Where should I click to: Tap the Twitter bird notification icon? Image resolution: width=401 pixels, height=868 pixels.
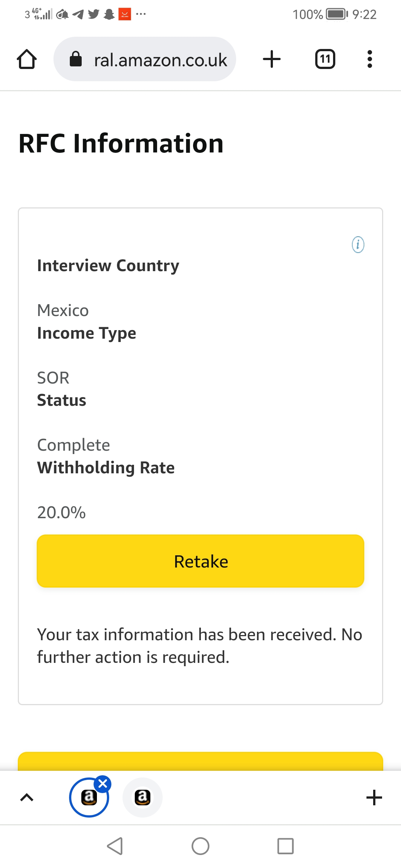point(94,14)
